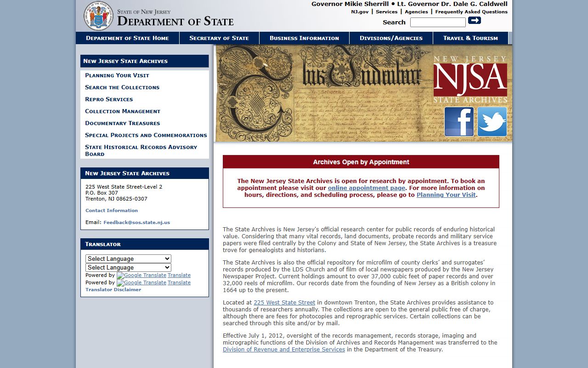This screenshot has width=588, height=368.
Task: Follow Planning Your Visit link in notice
Action: [x=446, y=195]
